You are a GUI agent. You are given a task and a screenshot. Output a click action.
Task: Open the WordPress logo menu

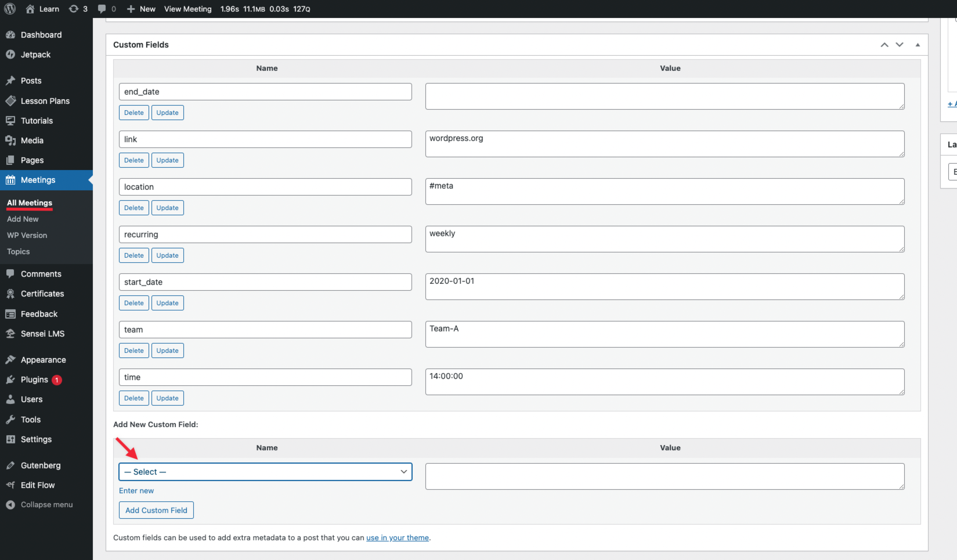point(10,9)
